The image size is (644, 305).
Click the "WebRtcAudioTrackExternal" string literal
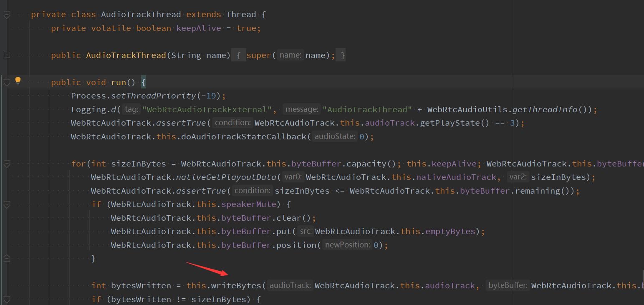coord(207,109)
